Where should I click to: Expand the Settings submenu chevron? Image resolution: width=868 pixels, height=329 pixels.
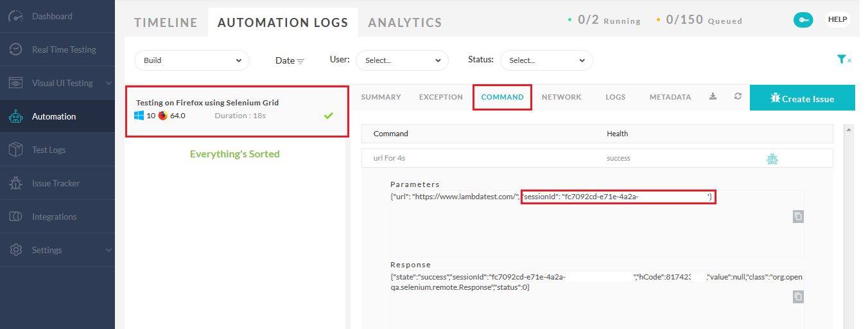[107, 250]
